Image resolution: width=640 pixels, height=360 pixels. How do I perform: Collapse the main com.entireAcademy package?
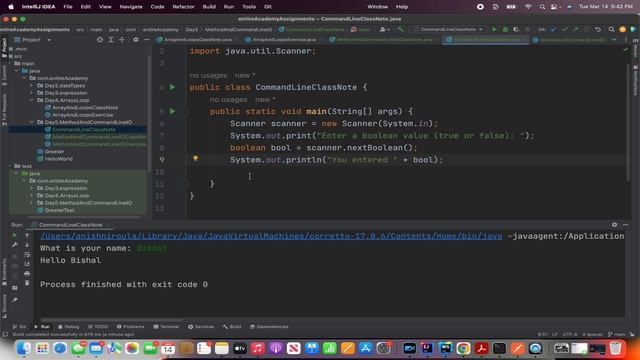[24, 78]
